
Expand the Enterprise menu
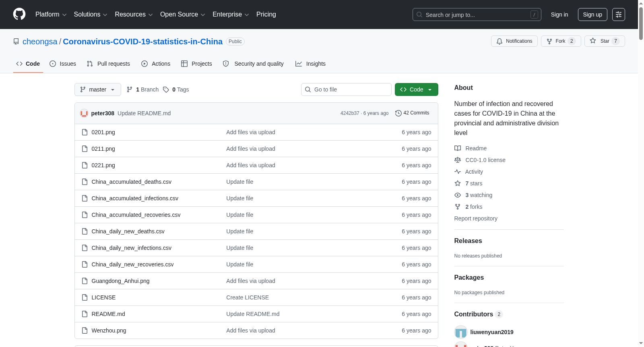[231, 15]
